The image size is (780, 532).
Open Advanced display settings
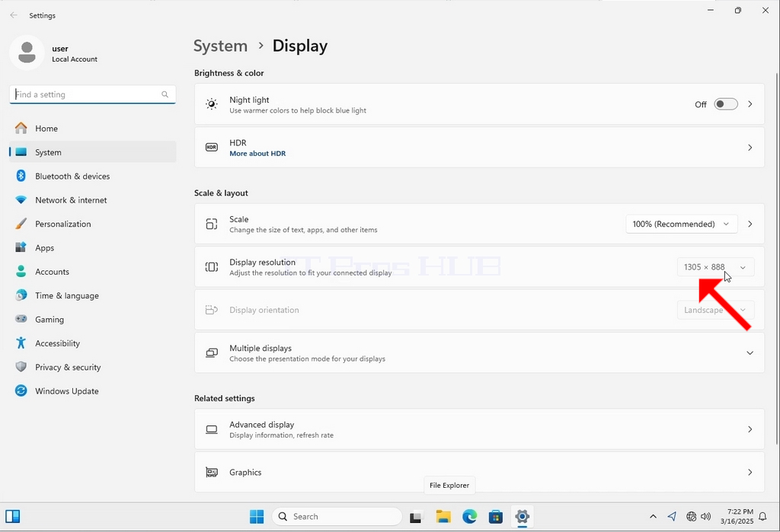pos(479,429)
